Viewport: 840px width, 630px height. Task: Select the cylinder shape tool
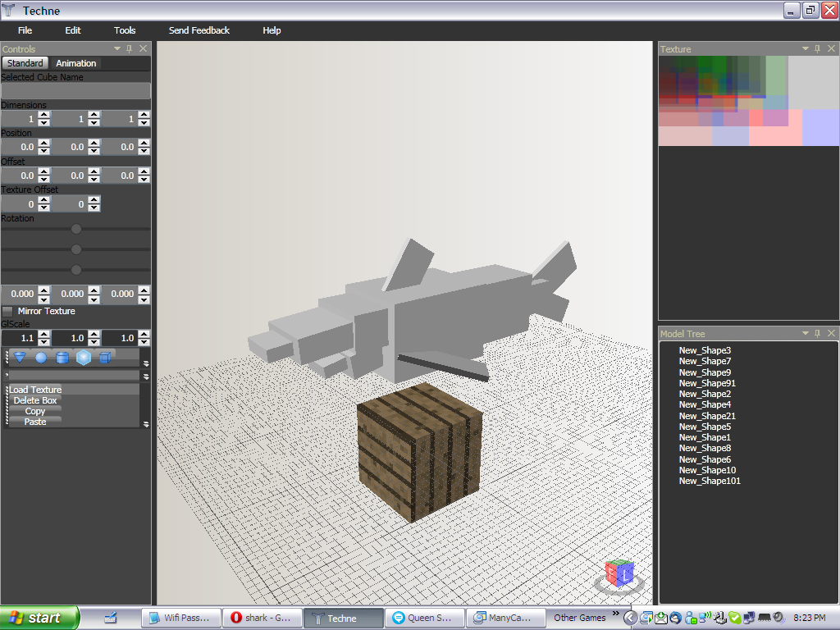point(63,357)
